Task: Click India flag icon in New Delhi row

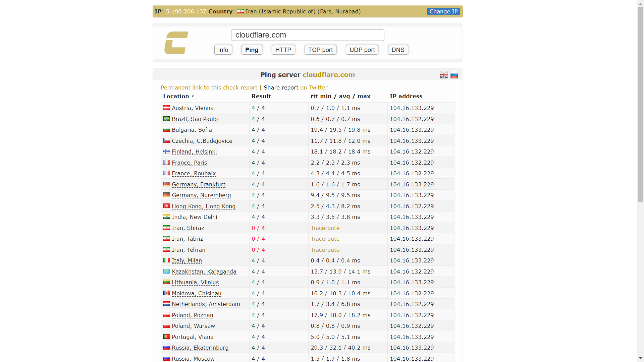Action: click(167, 217)
